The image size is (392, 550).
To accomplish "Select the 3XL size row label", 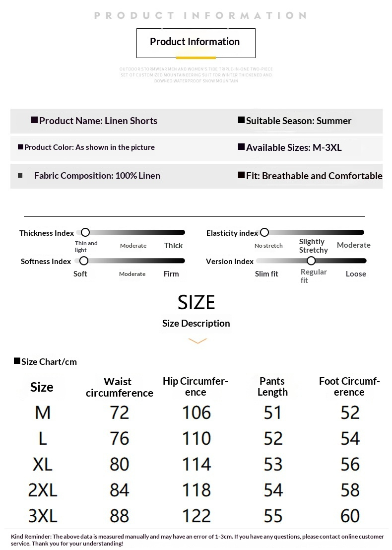I will (43, 516).
